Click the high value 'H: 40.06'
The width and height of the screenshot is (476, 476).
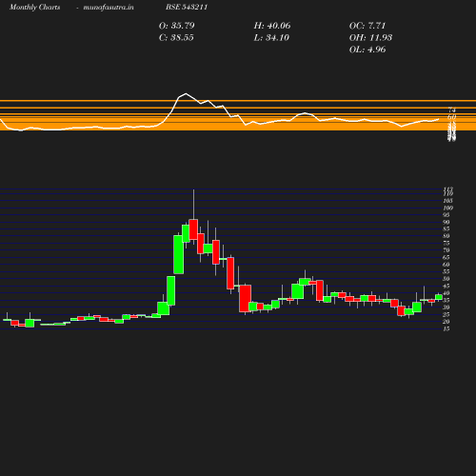point(272,26)
